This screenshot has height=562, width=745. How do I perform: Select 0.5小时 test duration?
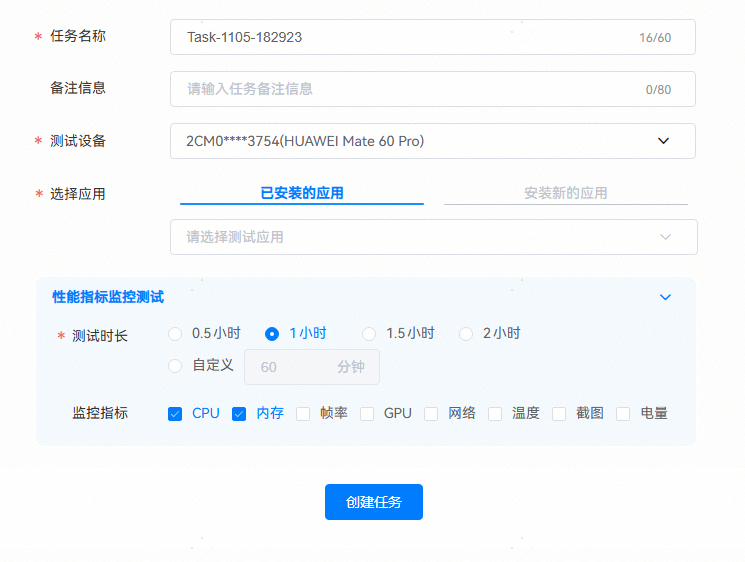pos(176,334)
